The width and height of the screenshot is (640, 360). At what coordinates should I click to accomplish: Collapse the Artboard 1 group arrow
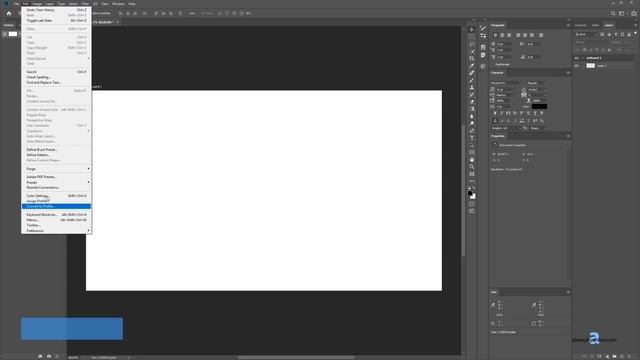[582, 58]
